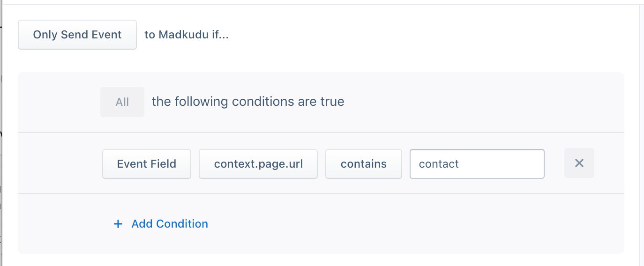Click blank area right of the X button
Image resolution: width=644 pixels, height=266 pixels.
click(609, 163)
